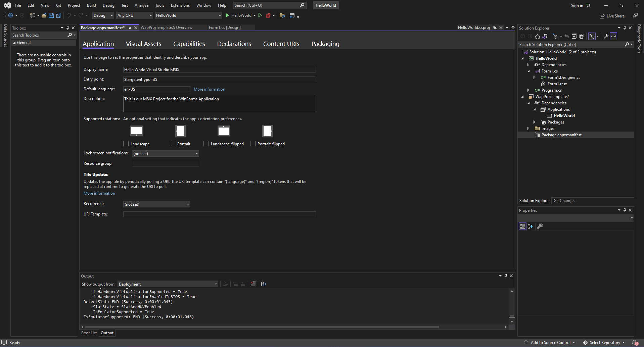
Task: Click Categorized view icon in Properties panel
Action: (x=522, y=226)
